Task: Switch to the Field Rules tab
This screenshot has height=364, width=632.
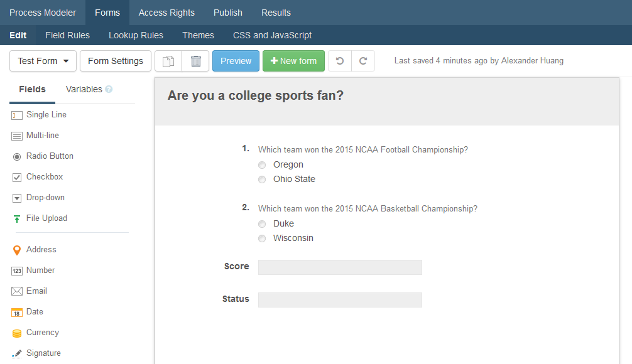Action: 67,35
